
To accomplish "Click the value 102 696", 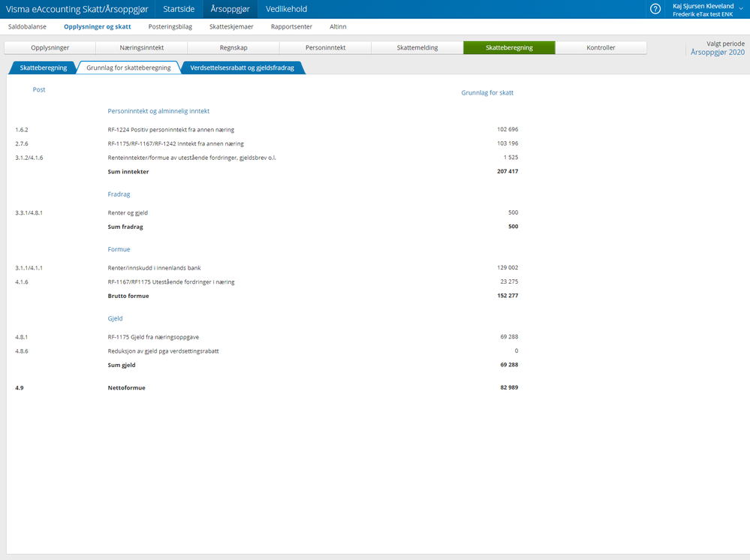I will click(508, 129).
